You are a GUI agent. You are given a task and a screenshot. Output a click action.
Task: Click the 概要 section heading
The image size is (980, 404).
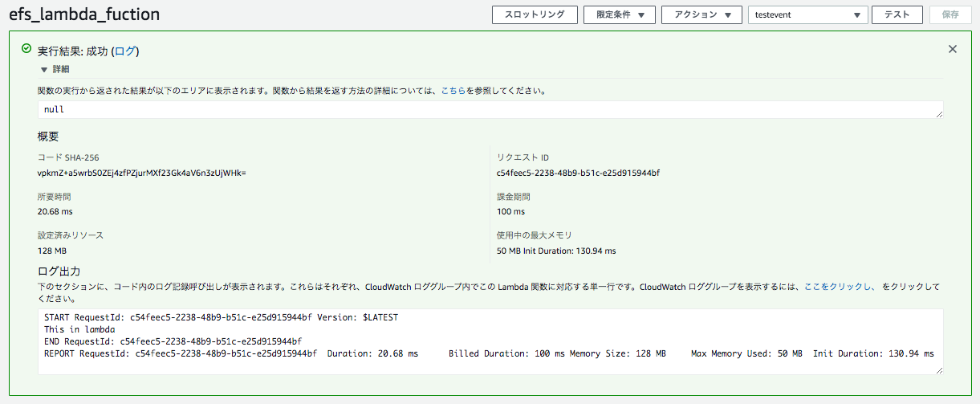coord(48,137)
